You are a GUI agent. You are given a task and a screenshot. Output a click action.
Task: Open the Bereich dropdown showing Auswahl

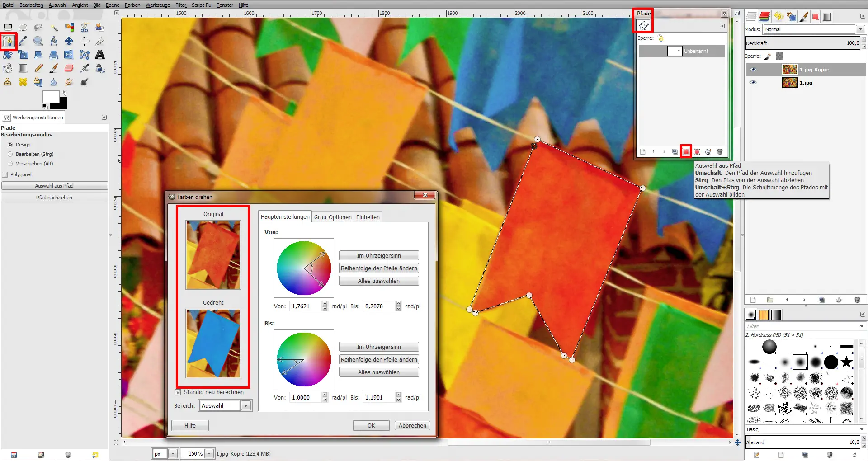(245, 405)
